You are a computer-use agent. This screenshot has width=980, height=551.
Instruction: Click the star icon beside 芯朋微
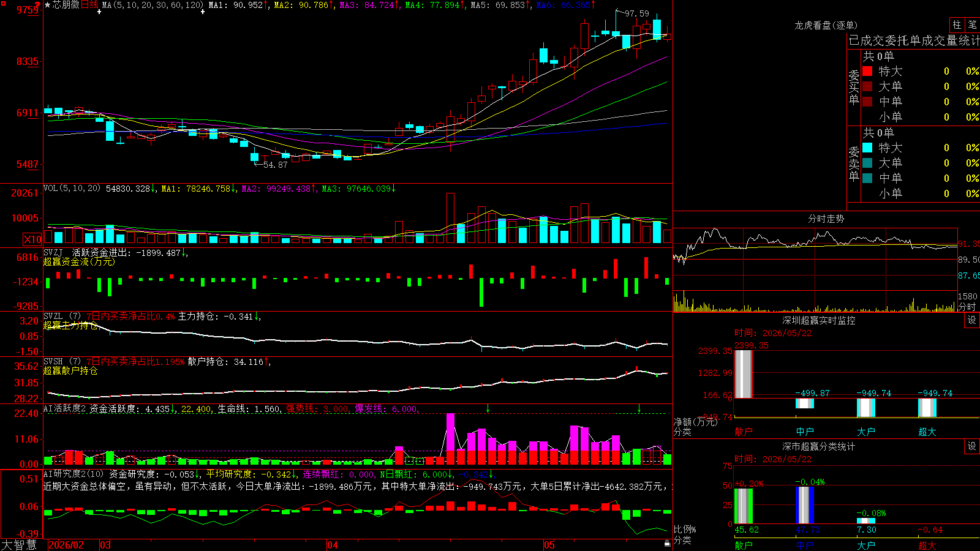click(48, 5)
